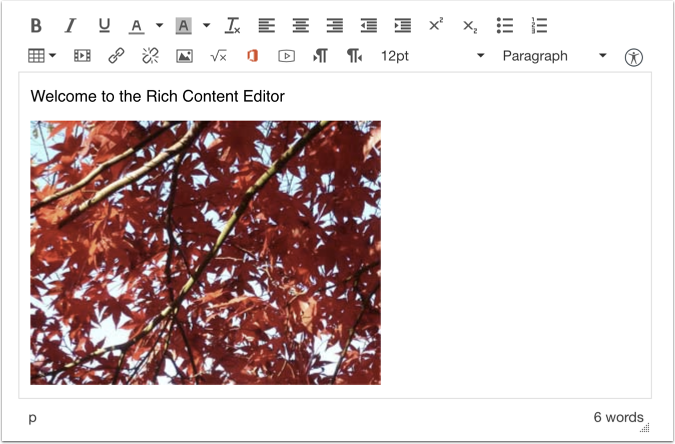Open the Paragraph format dropdown
Screen dimensions: 675x444
tap(554, 56)
